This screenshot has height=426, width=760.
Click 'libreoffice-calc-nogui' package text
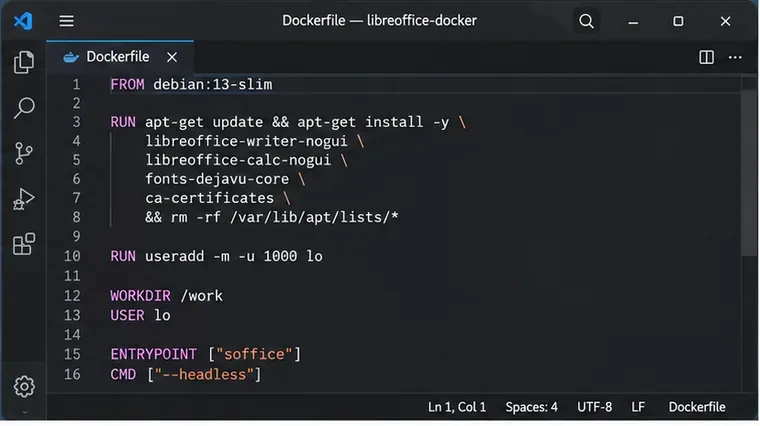pos(238,160)
